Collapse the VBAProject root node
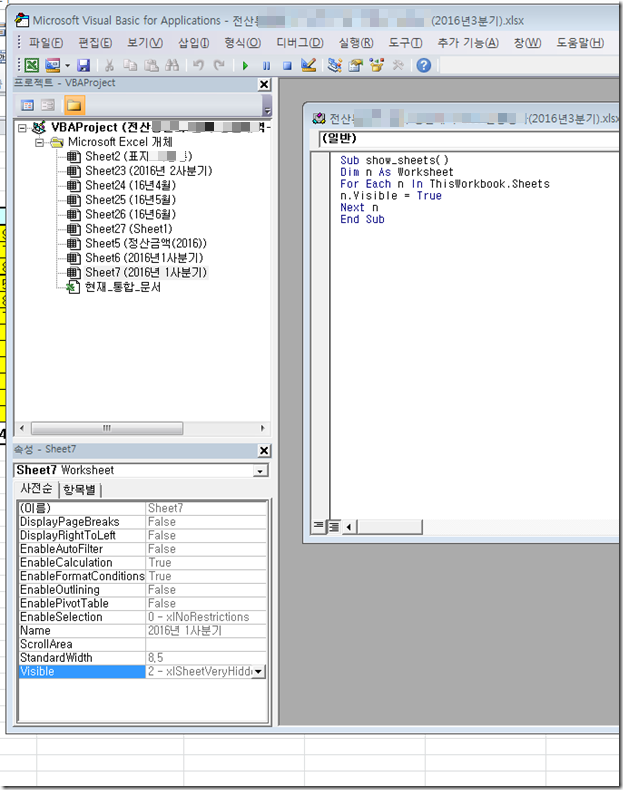Image resolution: width=623 pixels, height=790 pixels. tap(22, 127)
